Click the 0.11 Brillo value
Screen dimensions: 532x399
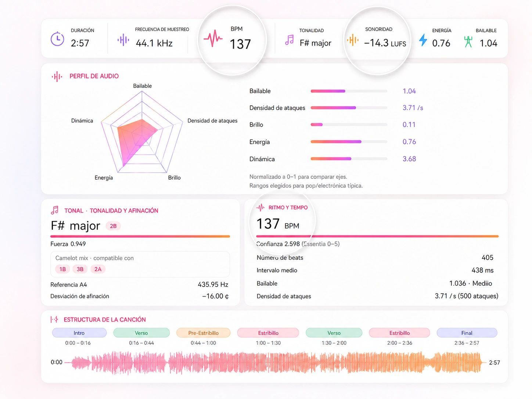409,125
